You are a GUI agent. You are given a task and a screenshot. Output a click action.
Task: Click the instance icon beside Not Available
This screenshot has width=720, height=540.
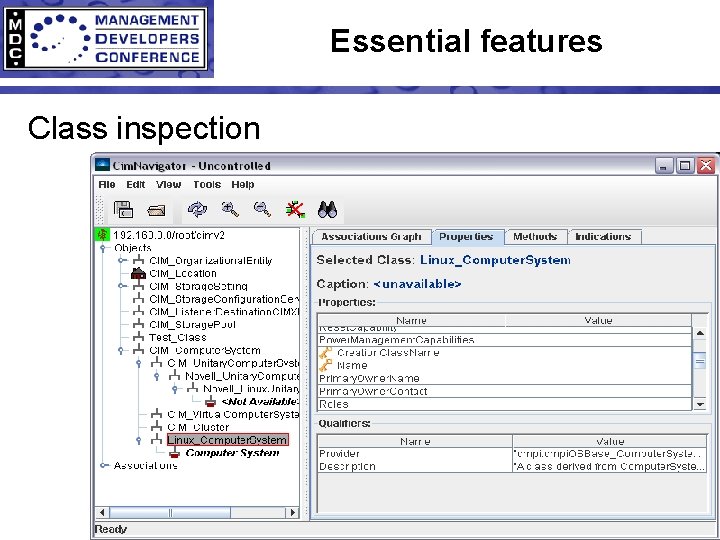[210, 402]
